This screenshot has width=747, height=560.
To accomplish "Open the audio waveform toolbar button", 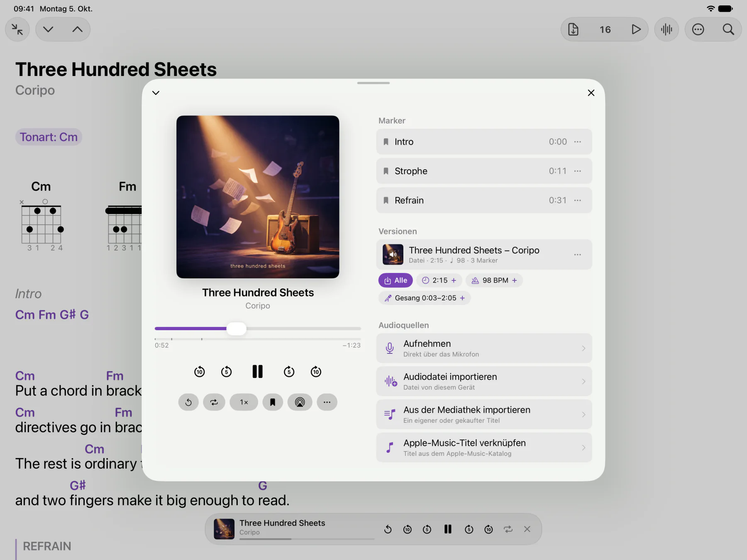I will click(666, 29).
